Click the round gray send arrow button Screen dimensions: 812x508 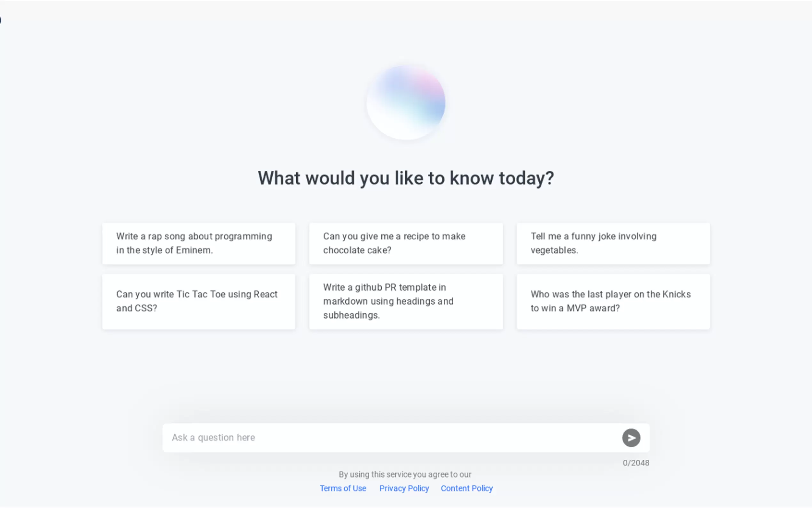(631, 438)
